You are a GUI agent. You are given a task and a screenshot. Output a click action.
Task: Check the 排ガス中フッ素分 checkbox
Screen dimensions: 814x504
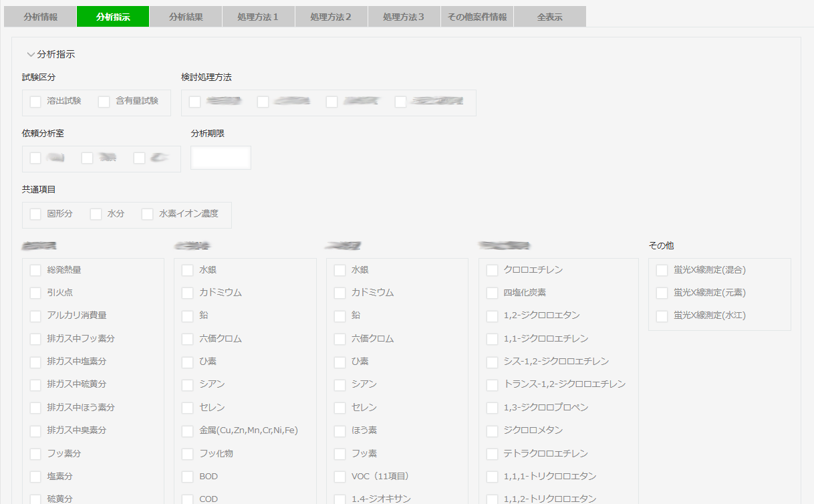35,339
